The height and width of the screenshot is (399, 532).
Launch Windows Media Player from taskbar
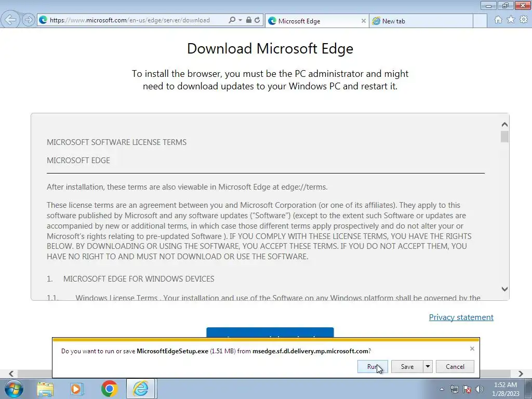(x=77, y=389)
